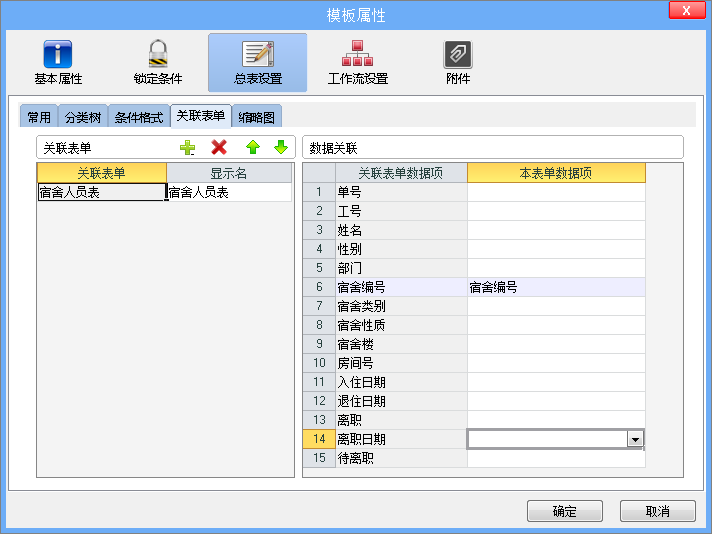
Task: Select the 宿舍楼 data item row
Action: (x=401, y=344)
